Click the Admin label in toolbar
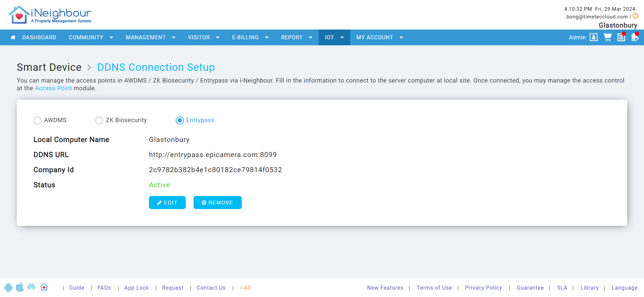The height and width of the screenshot is (297, 644). [x=577, y=38]
